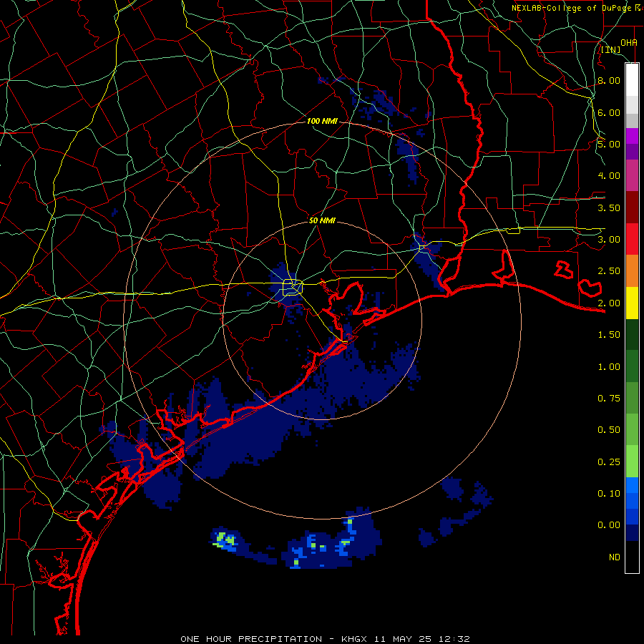Image resolution: width=644 pixels, height=644 pixels.
Task: Select the bright red color bar segment
Action: [x=632, y=240]
